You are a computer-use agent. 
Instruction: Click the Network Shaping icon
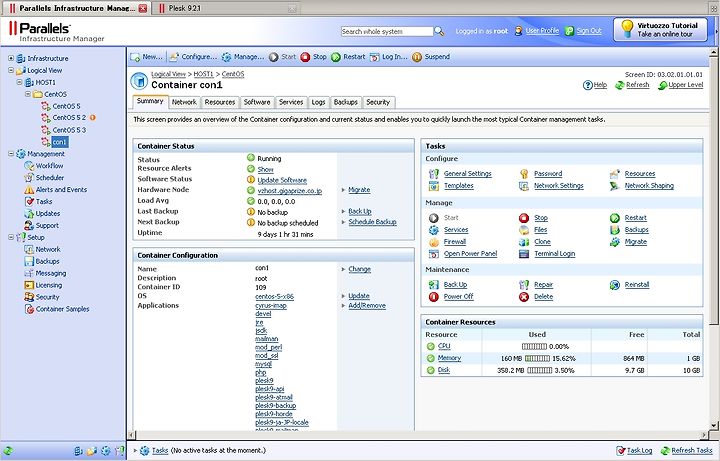click(615, 186)
